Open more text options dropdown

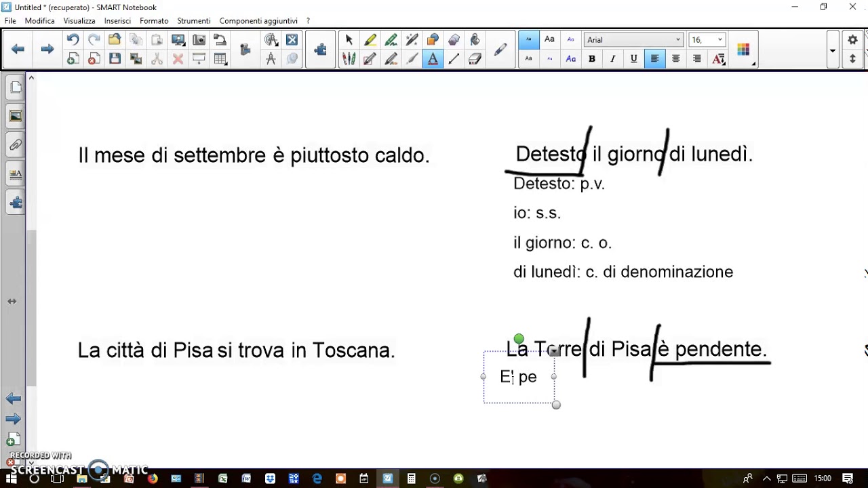click(x=719, y=59)
